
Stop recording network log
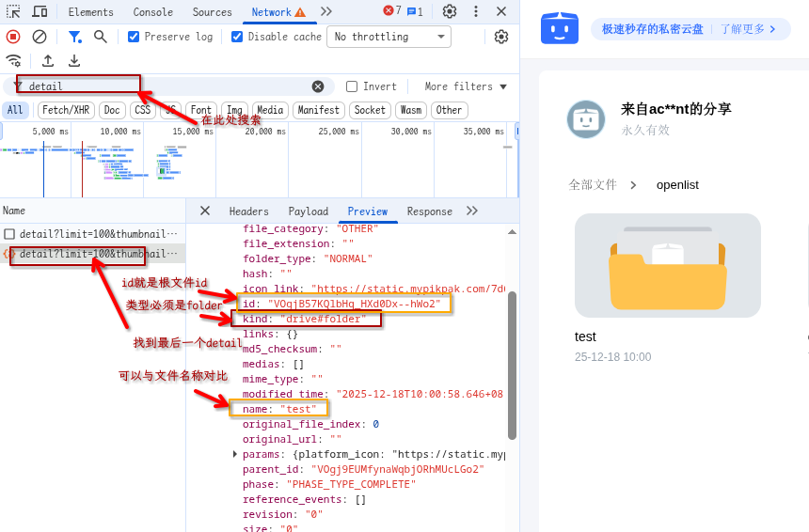tap(13, 37)
